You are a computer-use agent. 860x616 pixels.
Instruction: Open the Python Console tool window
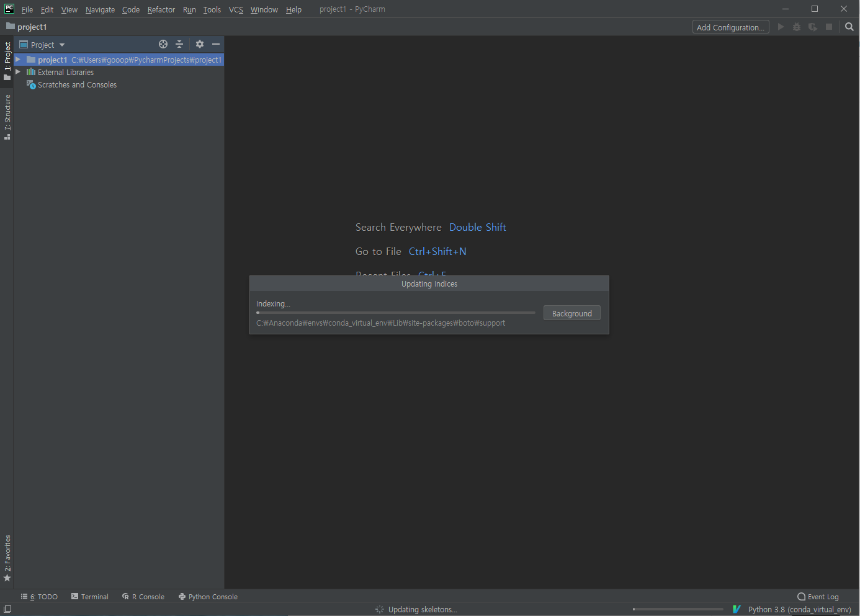point(208,597)
